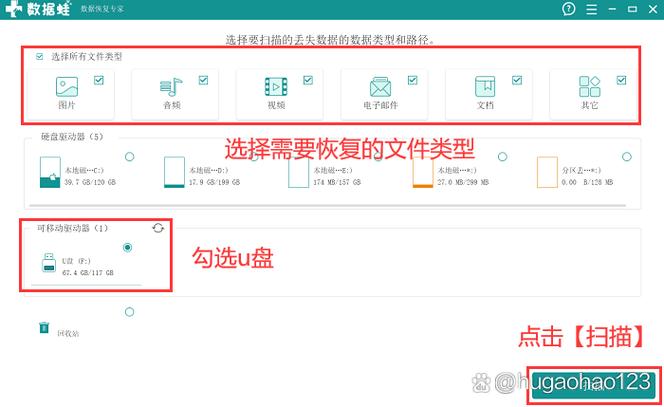Select the 电子邮件 email type icon
The image size is (664, 407).
pyautogui.click(x=380, y=87)
